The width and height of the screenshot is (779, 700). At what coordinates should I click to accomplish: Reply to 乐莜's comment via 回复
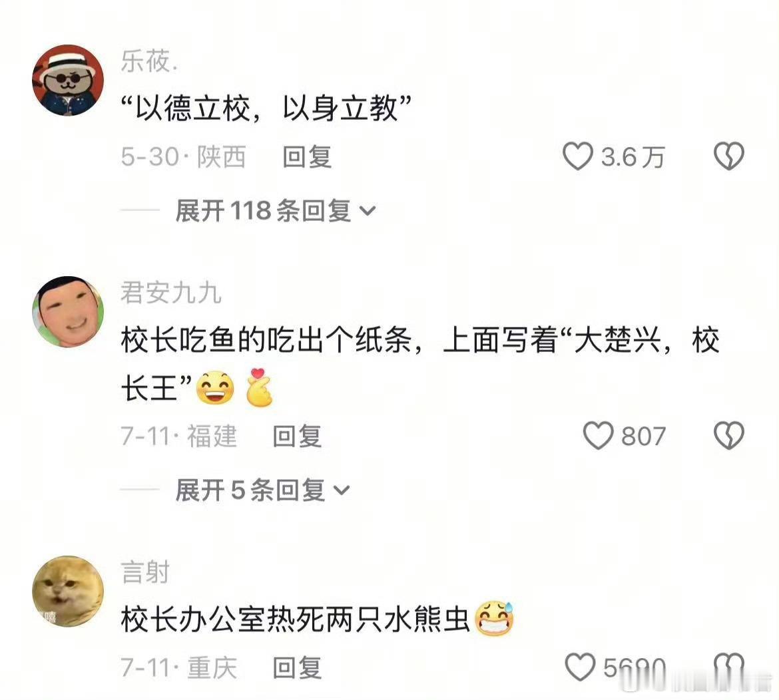coord(306,157)
